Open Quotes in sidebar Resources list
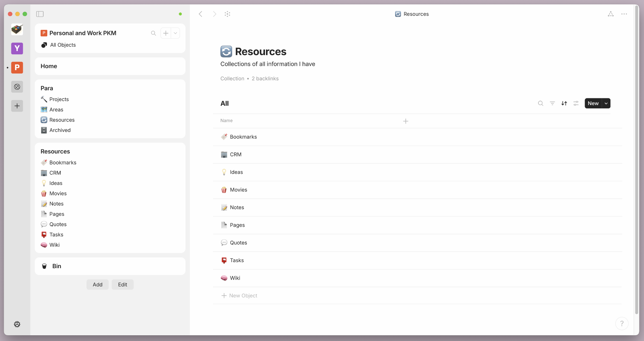The height and width of the screenshot is (341, 644). (x=58, y=224)
